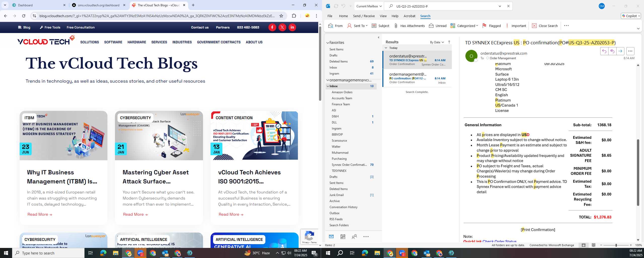Open the View ribbon tab
This screenshot has width=644, height=258.
[383, 16]
